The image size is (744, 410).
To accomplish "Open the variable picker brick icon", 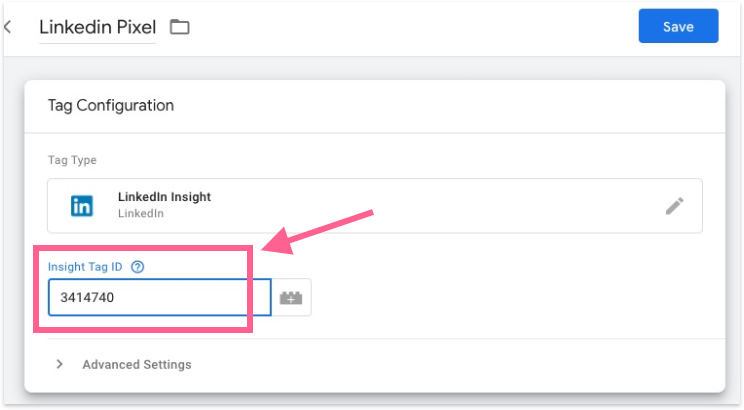I will [291, 298].
